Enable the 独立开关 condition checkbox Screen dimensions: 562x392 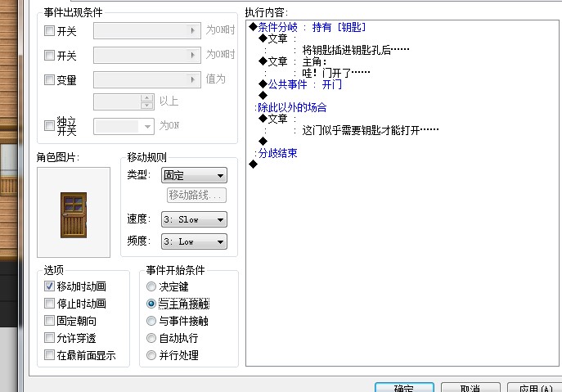[49, 126]
